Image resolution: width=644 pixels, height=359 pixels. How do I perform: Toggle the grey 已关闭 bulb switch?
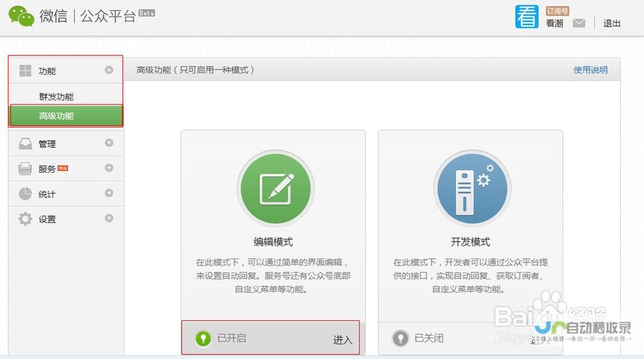point(401,338)
